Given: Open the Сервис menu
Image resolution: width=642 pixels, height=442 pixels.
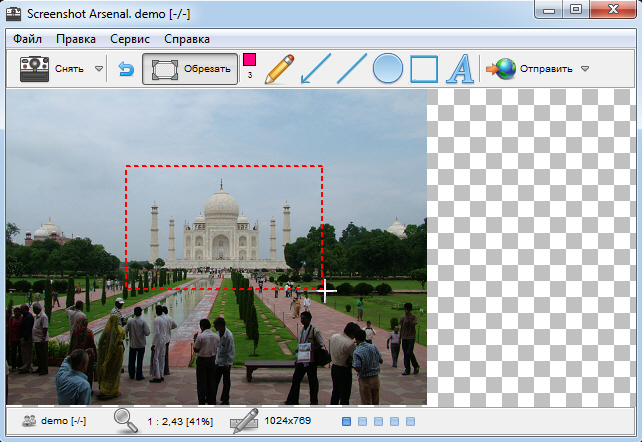Looking at the screenshot, I should [130, 39].
